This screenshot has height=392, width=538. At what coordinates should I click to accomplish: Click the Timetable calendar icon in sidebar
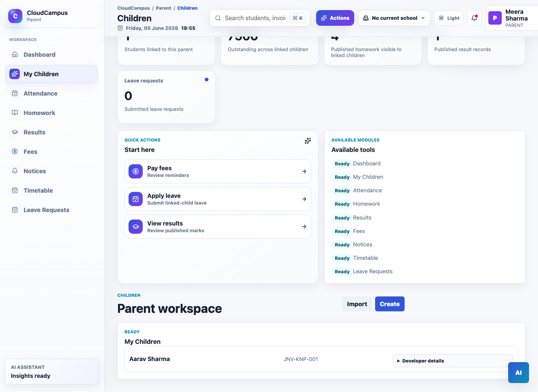click(15, 190)
